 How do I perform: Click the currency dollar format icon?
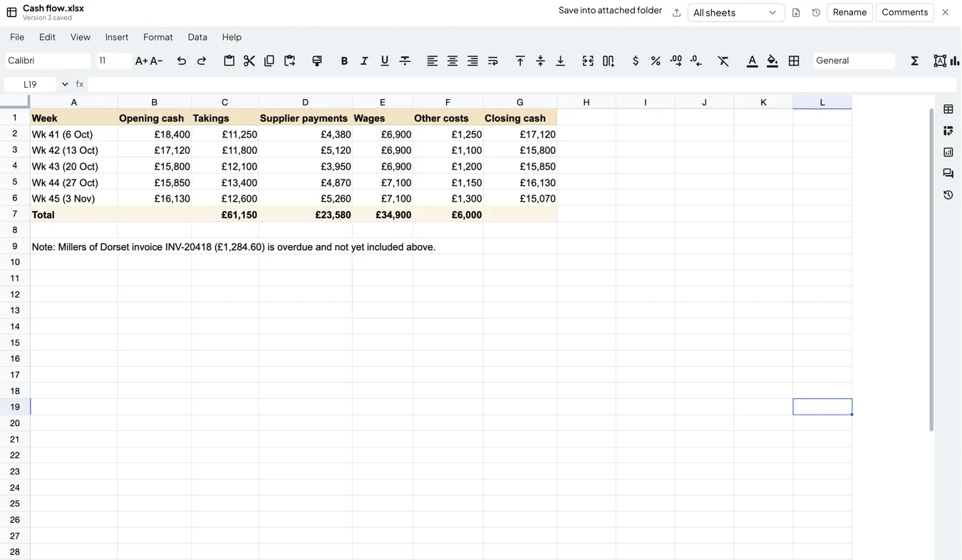[635, 61]
